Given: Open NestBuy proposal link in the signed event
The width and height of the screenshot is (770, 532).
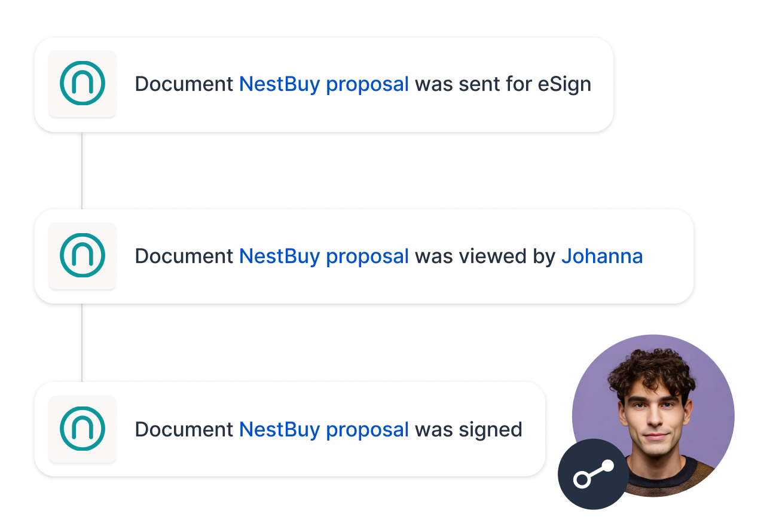Looking at the screenshot, I should [323, 429].
